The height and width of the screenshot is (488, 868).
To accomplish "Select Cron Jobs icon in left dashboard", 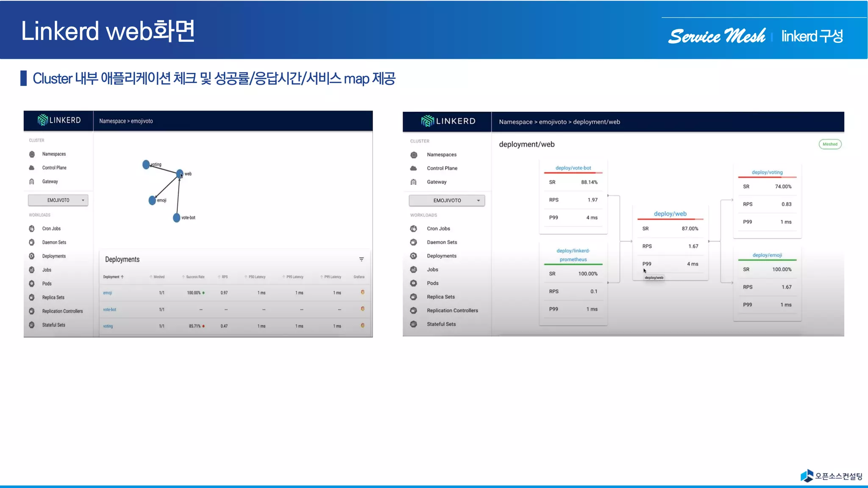I will click(32, 229).
